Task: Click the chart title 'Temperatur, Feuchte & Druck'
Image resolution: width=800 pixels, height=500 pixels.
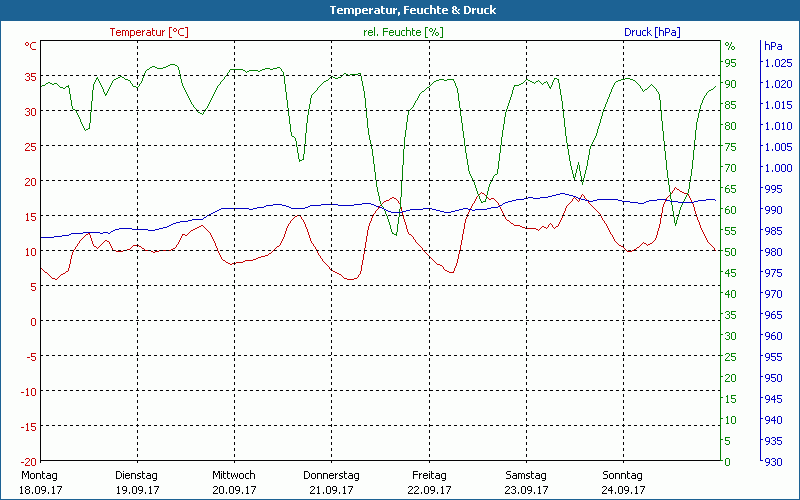Action: point(412,10)
